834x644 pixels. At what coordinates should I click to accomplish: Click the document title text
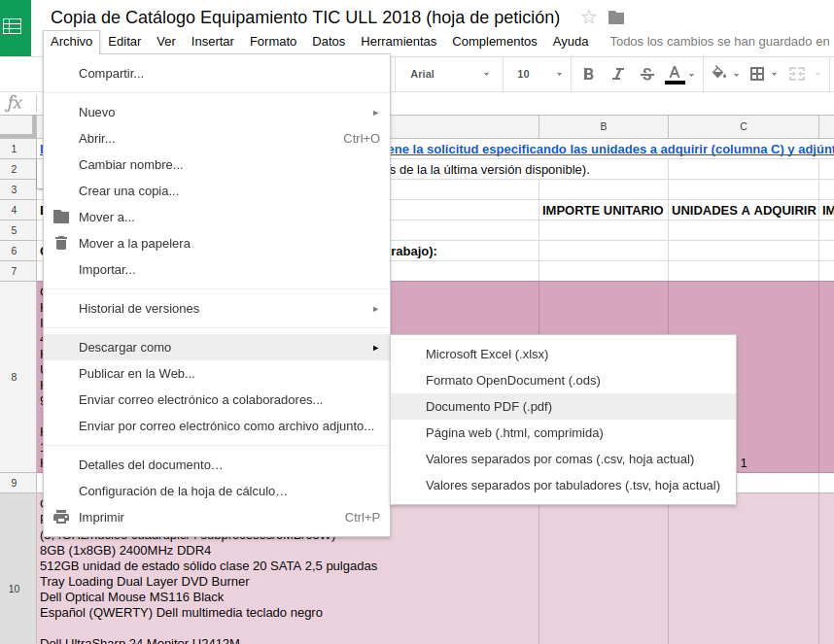(304, 17)
